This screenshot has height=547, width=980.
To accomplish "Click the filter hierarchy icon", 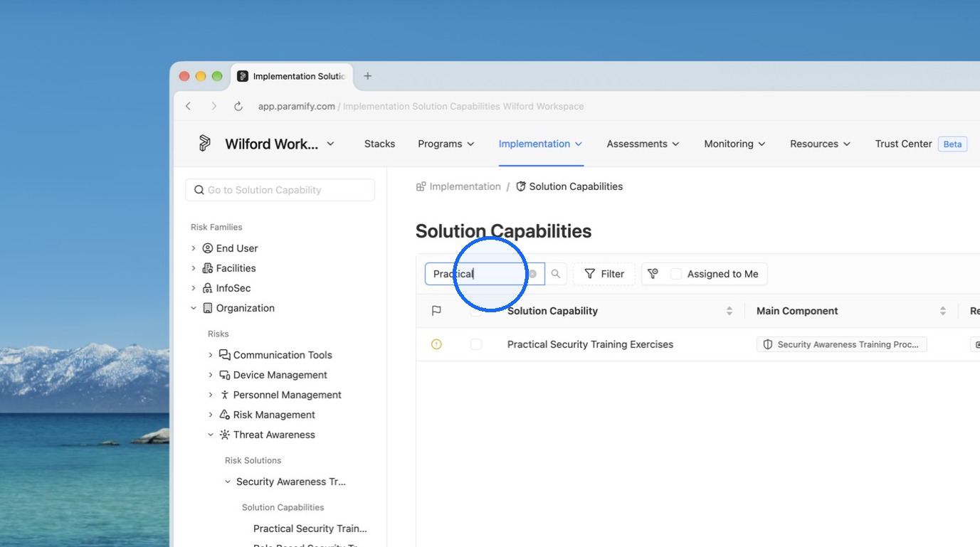I will coord(653,274).
